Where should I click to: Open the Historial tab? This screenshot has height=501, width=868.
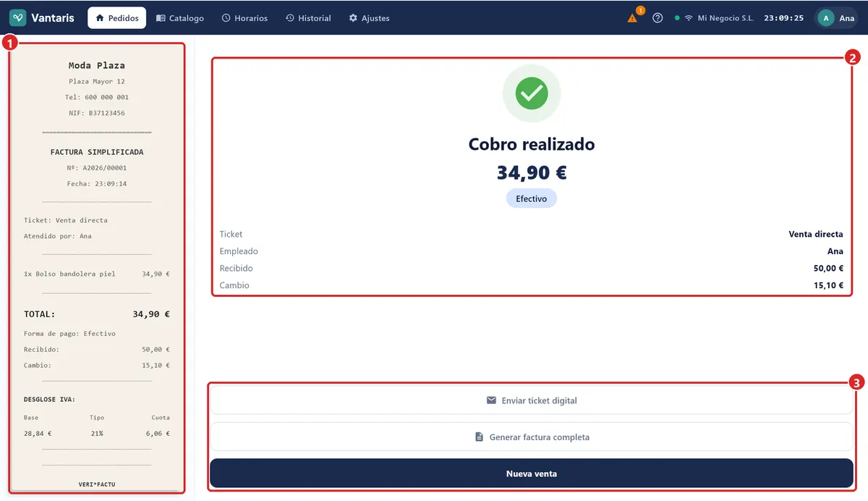pyautogui.click(x=308, y=18)
